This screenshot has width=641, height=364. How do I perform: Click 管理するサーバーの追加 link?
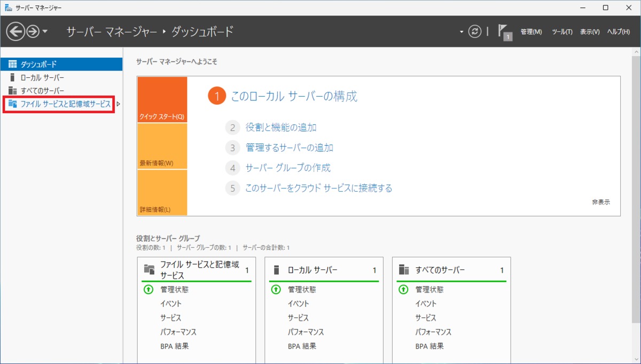coord(290,148)
